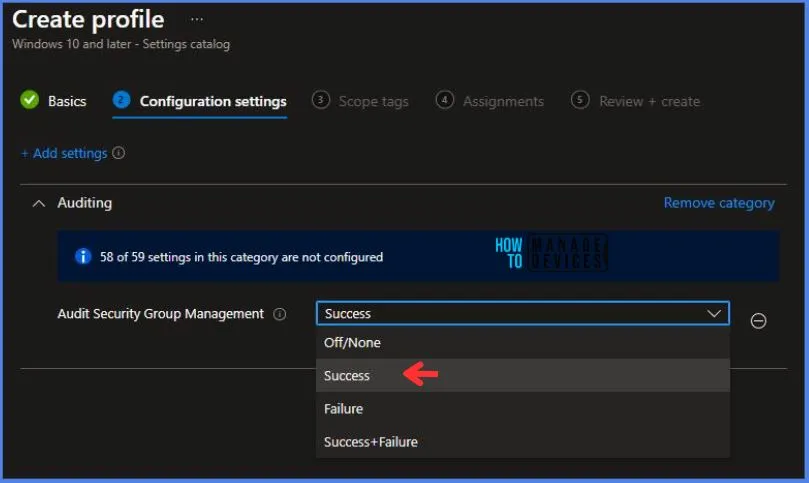The height and width of the screenshot is (483, 809).
Task: Click the numbered circle for Review + create
Action: tap(579, 100)
